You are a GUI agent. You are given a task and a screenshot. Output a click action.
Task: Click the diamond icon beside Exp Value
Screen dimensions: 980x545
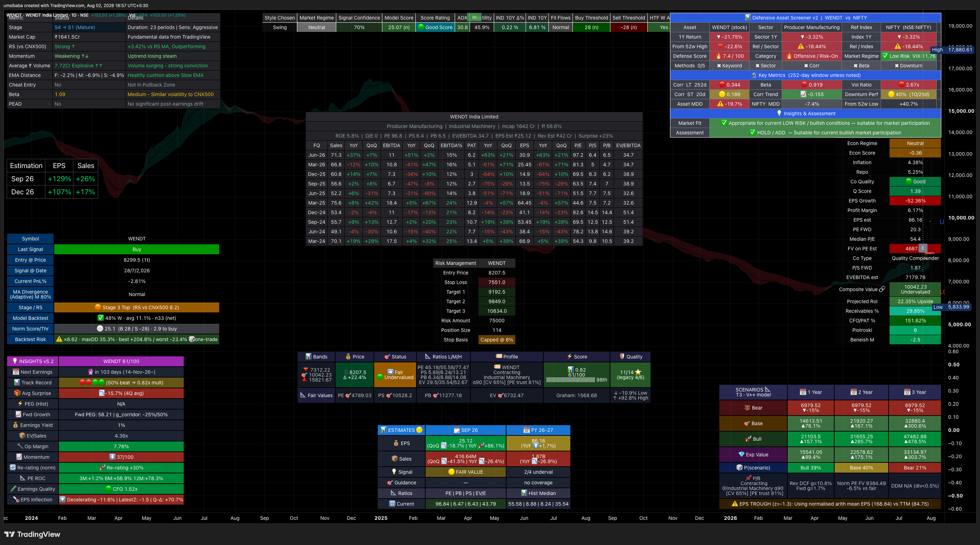point(741,455)
